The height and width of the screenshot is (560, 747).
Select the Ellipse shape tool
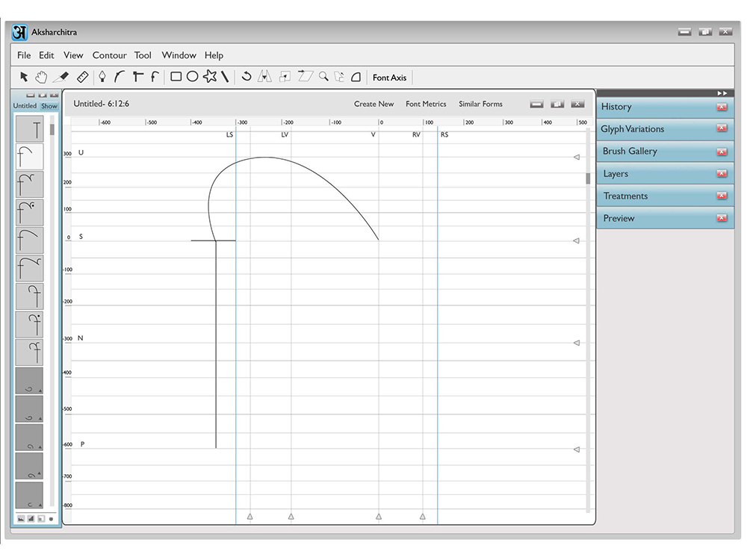pos(193,77)
